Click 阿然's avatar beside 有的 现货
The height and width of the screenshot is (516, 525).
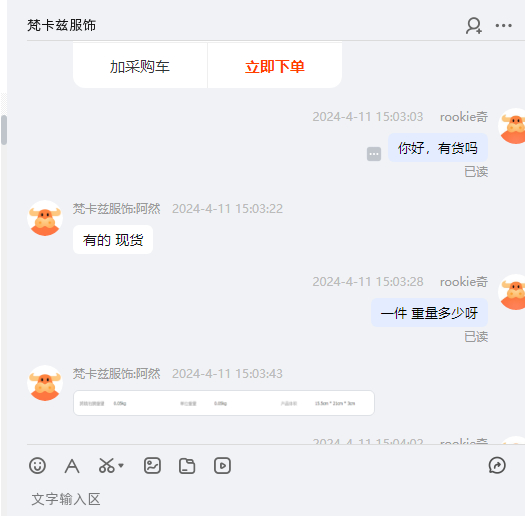click(x=45, y=218)
